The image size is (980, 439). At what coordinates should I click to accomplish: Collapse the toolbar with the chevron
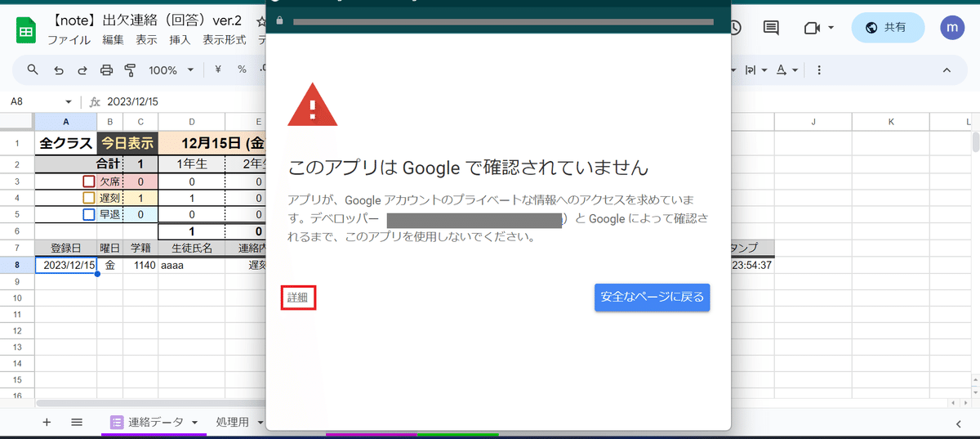click(x=947, y=70)
